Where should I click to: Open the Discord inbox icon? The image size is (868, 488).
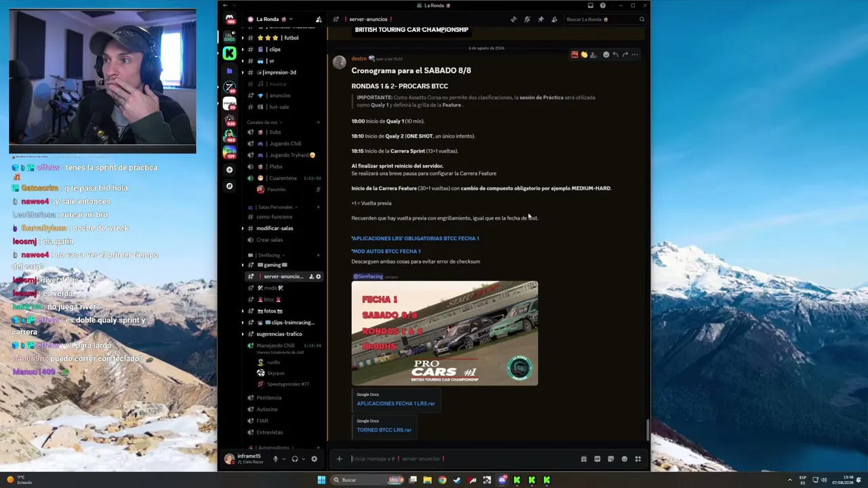[590, 5]
